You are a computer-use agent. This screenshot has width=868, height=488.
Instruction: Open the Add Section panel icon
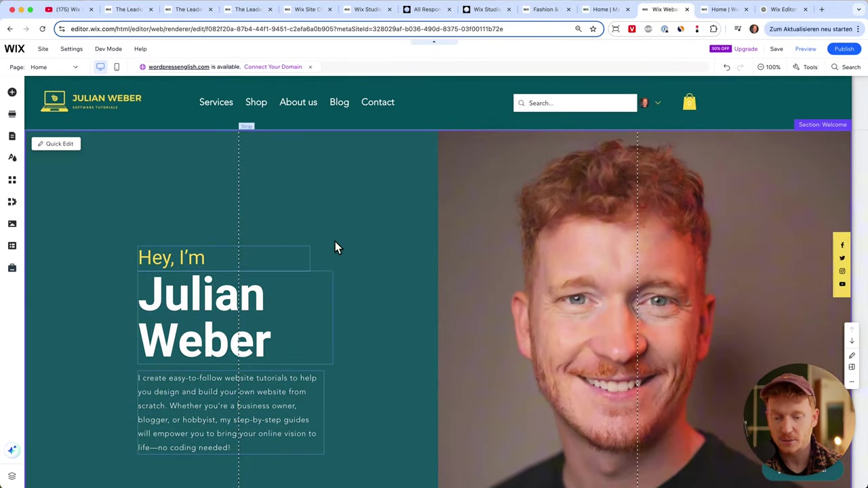[12, 114]
